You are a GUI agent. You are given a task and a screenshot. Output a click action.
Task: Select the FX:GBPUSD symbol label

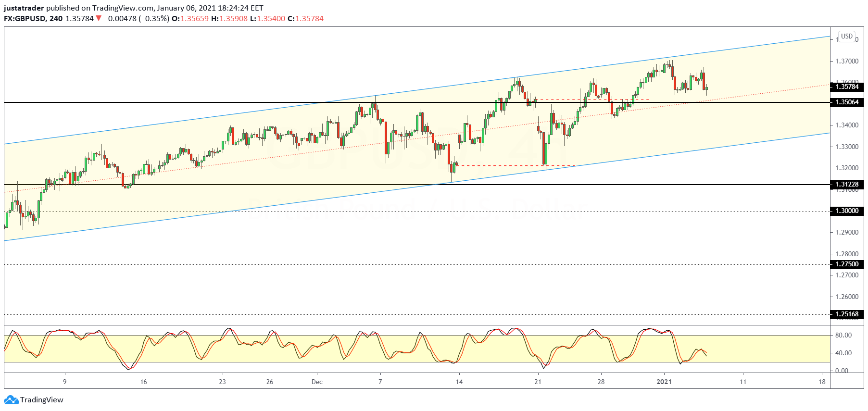point(25,19)
